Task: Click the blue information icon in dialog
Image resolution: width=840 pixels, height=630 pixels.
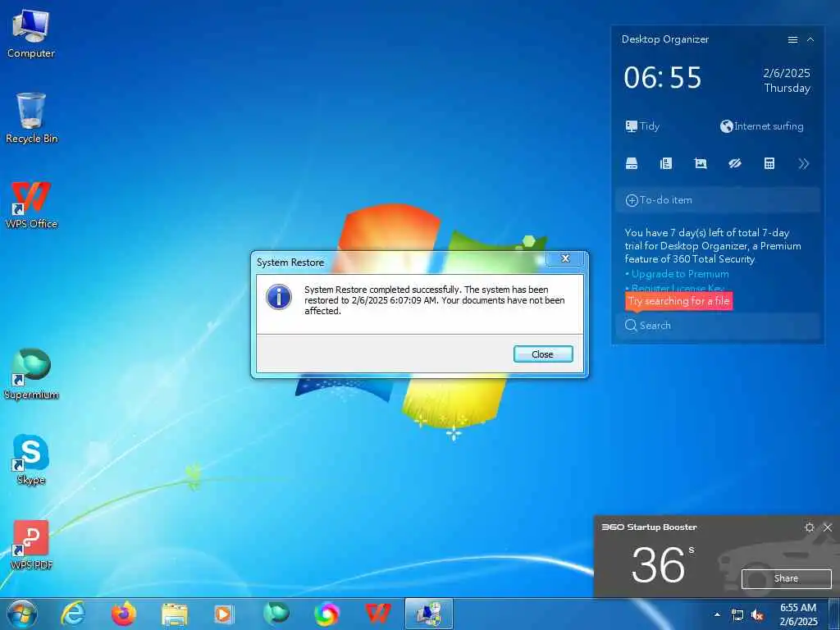Action: (x=279, y=297)
